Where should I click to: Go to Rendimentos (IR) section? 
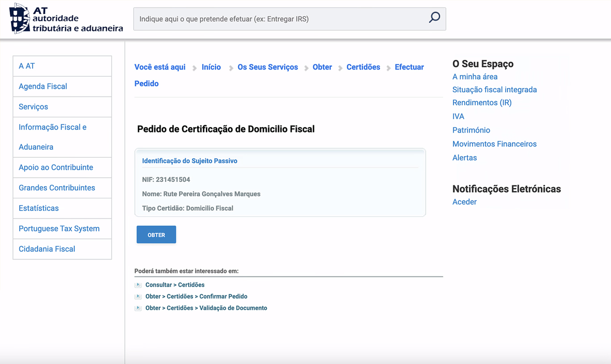click(x=482, y=103)
